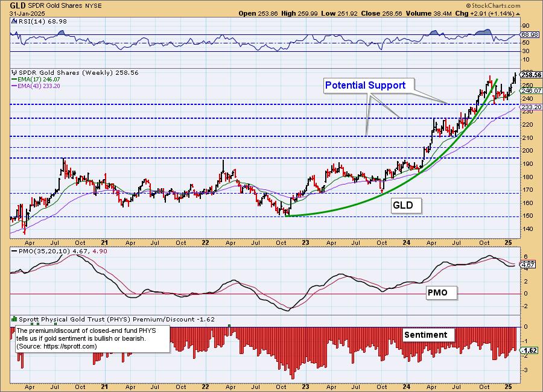This screenshot has width=543, height=392.
Task: Click the up arrow after Chg value
Action: [x=518, y=14]
